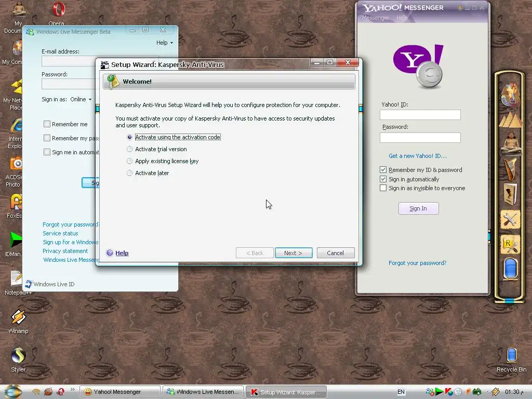The image size is (532, 399).
Task: Click the blue cartouche dock icon
Action: tap(510, 269)
